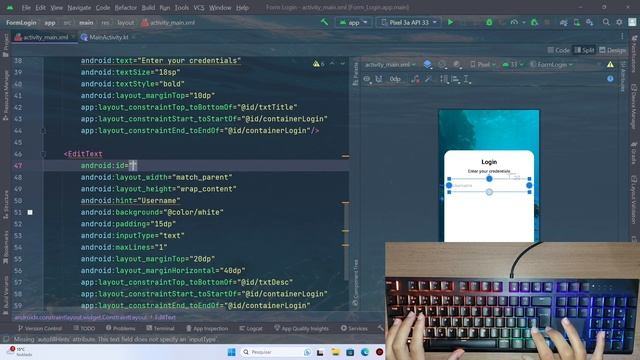
Task: Toggle night mode icon in design toolbar
Action: pyautogui.click(x=457, y=64)
